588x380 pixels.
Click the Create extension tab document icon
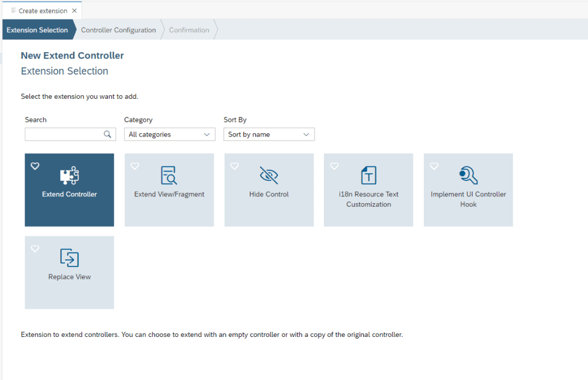tap(14, 10)
